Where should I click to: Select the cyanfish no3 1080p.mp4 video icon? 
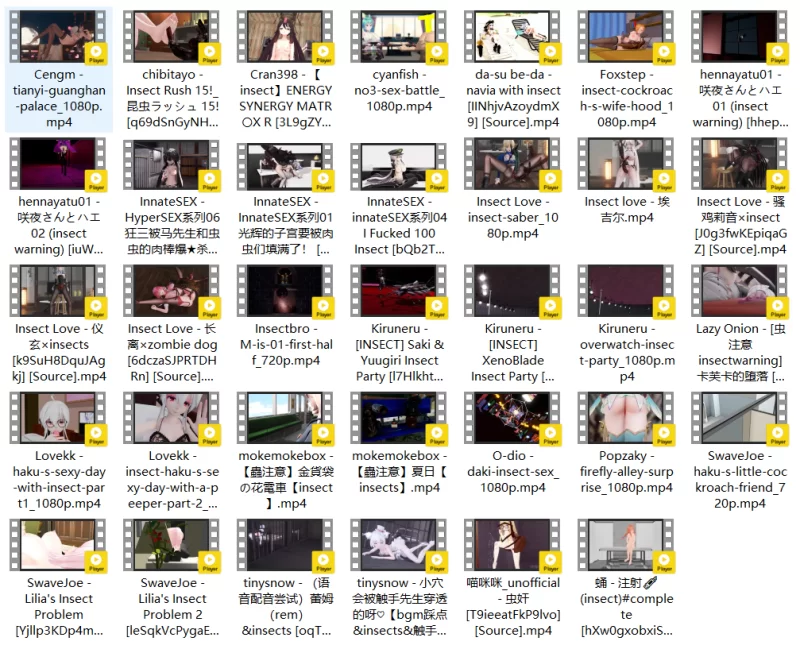[x=398, y=36]
